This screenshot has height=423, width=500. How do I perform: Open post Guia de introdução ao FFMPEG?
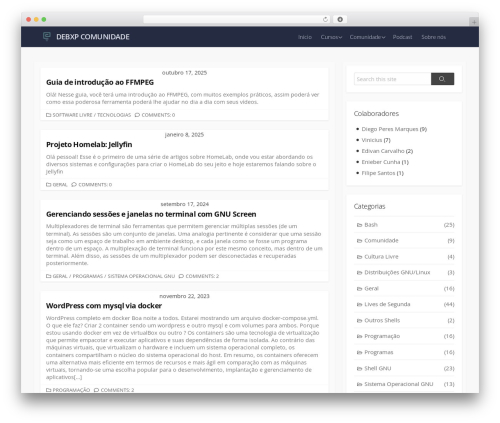(x=100, y=82)
